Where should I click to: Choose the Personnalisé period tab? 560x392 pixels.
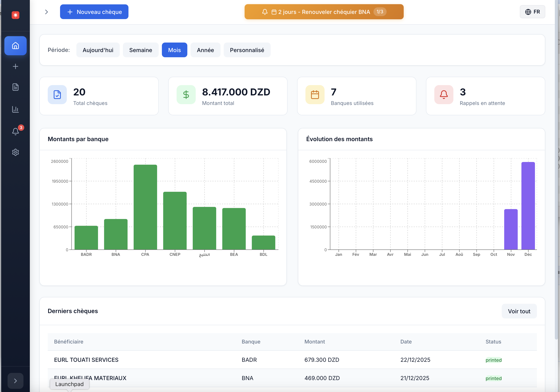pyautogui.click(x=247, y=50)
